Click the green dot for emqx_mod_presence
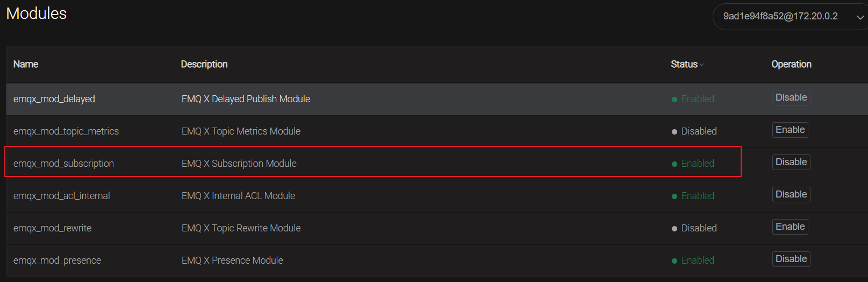Viewport: 868px width, 282px height. (675, 261)
